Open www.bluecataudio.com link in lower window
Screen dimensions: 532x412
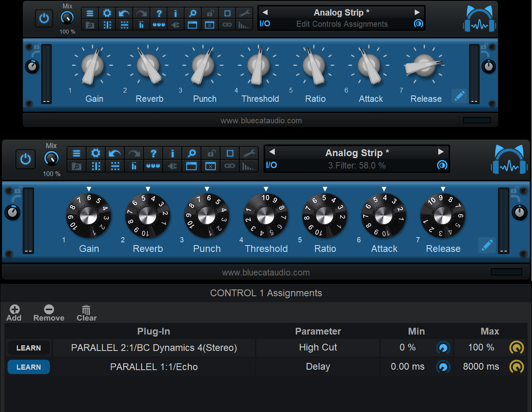click(266, 272)
